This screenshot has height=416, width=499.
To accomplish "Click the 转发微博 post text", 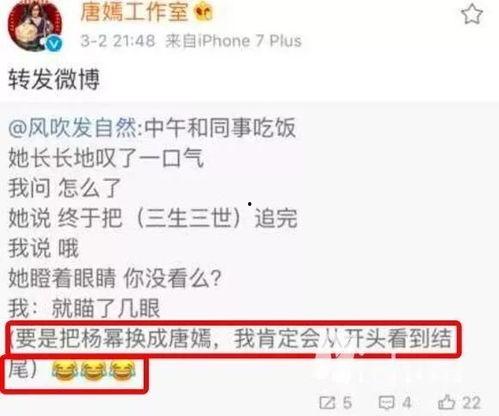I will pyautogui.click(x=54, y=80).
